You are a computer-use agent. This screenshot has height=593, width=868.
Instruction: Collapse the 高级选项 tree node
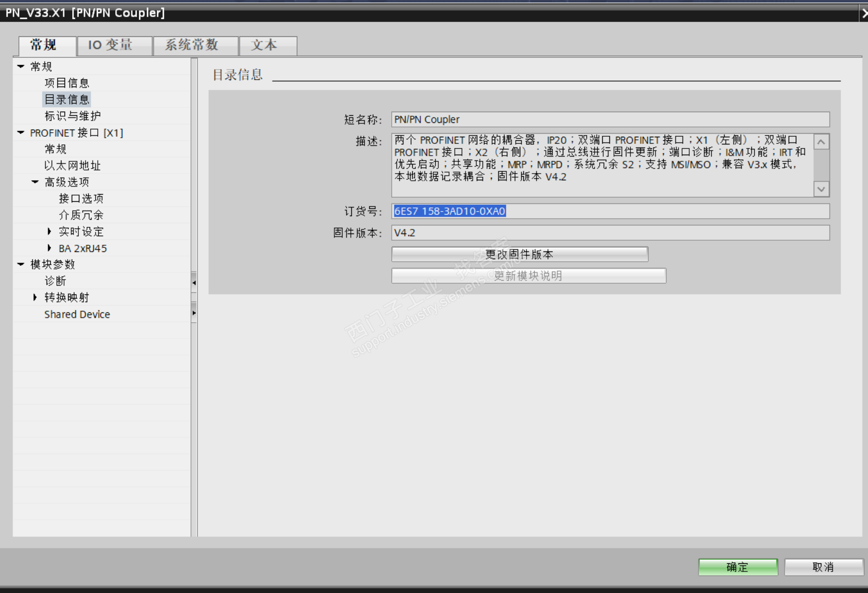pos(35,182)
